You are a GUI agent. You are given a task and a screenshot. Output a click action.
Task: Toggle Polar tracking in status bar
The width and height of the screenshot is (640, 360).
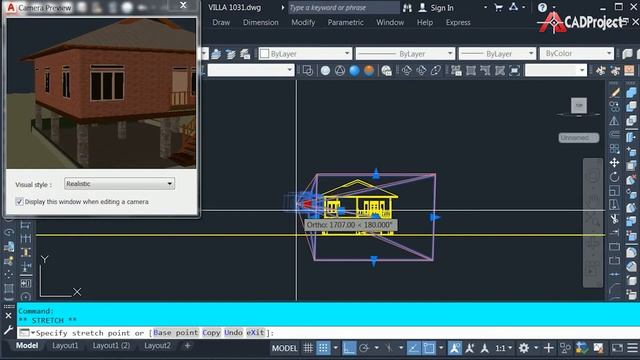(364, 348)
